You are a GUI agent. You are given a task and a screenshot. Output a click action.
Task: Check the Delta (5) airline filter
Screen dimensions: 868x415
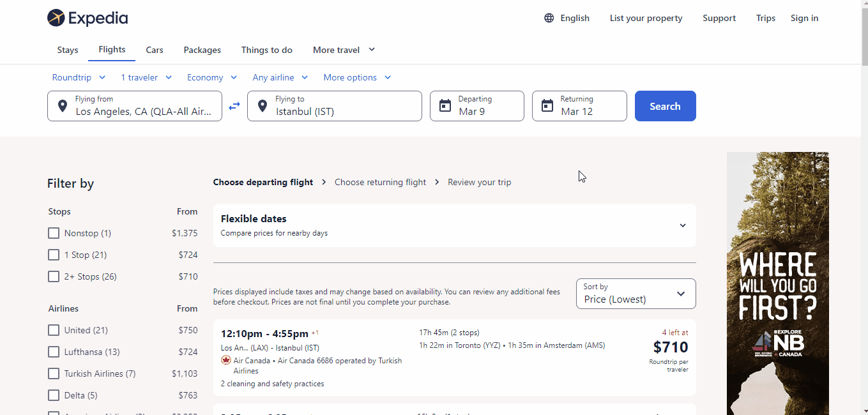tap(54, 395)
